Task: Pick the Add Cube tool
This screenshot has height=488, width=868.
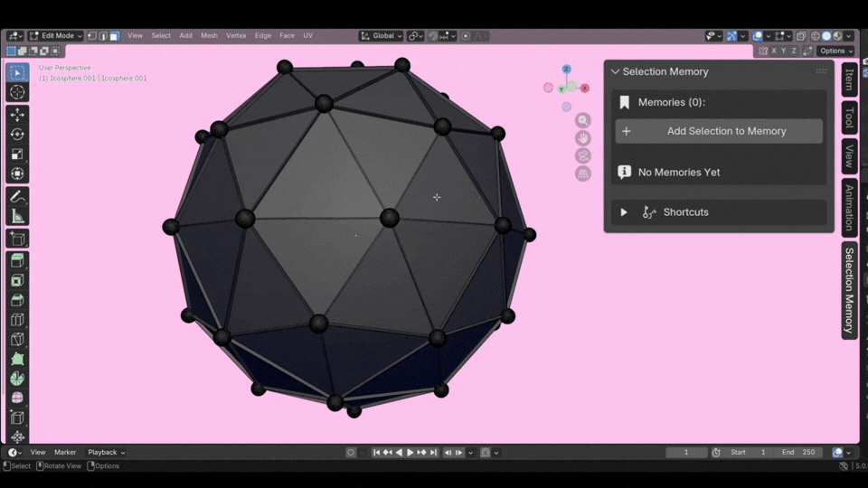Action: click(x=17, y=239)
